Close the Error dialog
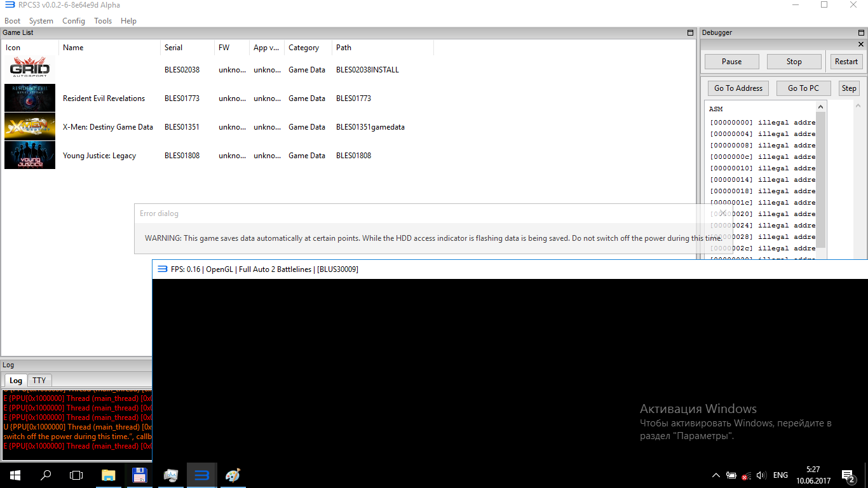Screen dimensions: 868x488 tap(722, 213)
